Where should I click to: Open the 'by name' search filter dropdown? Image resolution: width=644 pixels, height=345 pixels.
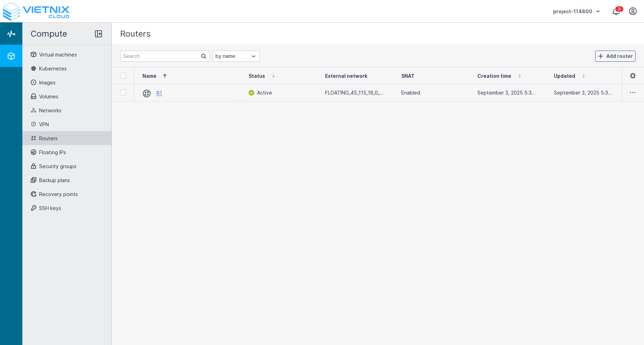pyautogui.click(x=236, y=56)
